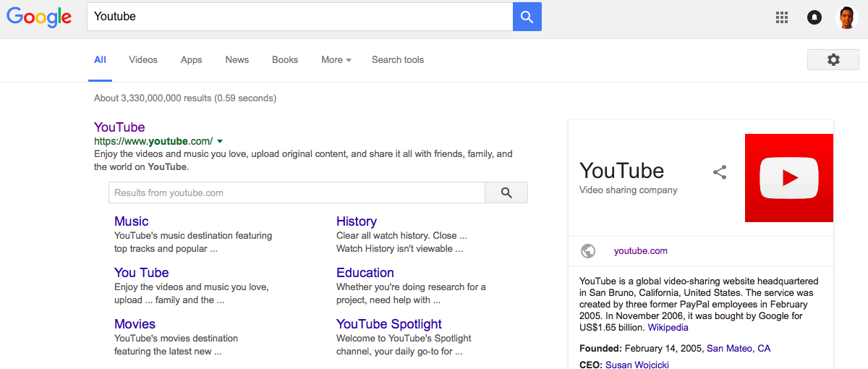
Task: Click the red YouTube logo thumbnail
Action: pos(788,178)
